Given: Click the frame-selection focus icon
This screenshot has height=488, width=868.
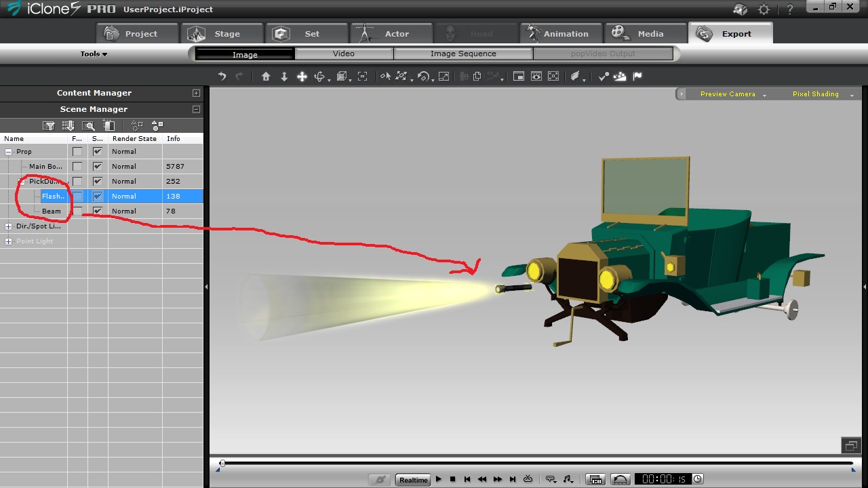Looking at the screenshot, I should pos(363,77).
